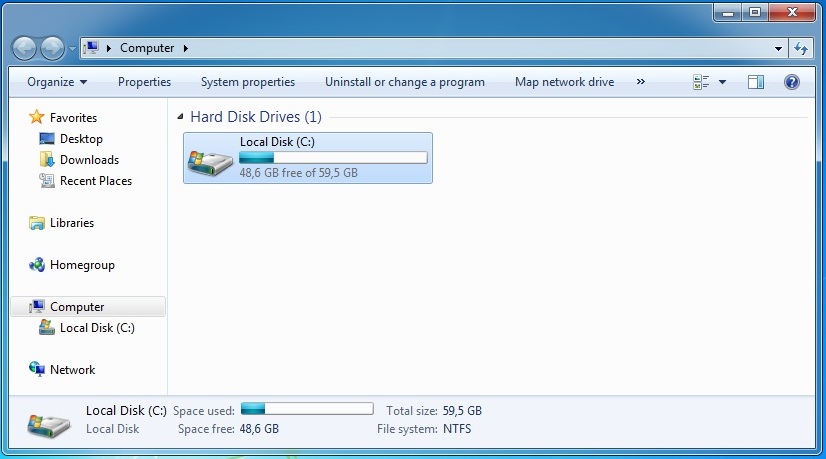Click Local Disk (C:) icon in navigation tree
The height and width of the screenshot is (459, 826).
[47, 328]
